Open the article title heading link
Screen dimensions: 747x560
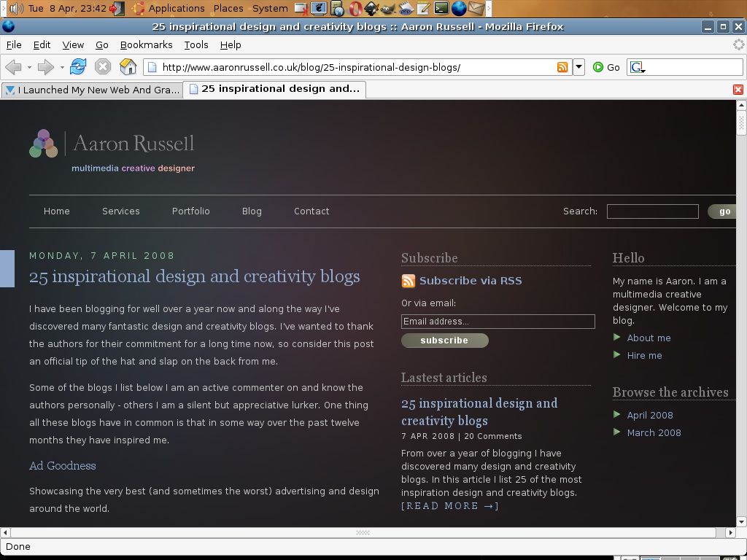tap(194, 276)
